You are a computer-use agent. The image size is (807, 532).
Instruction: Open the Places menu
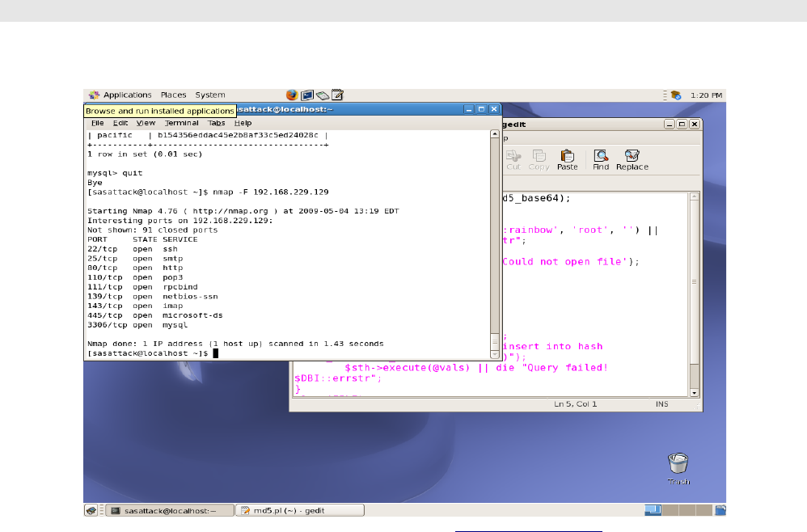(x=173, y=95)
